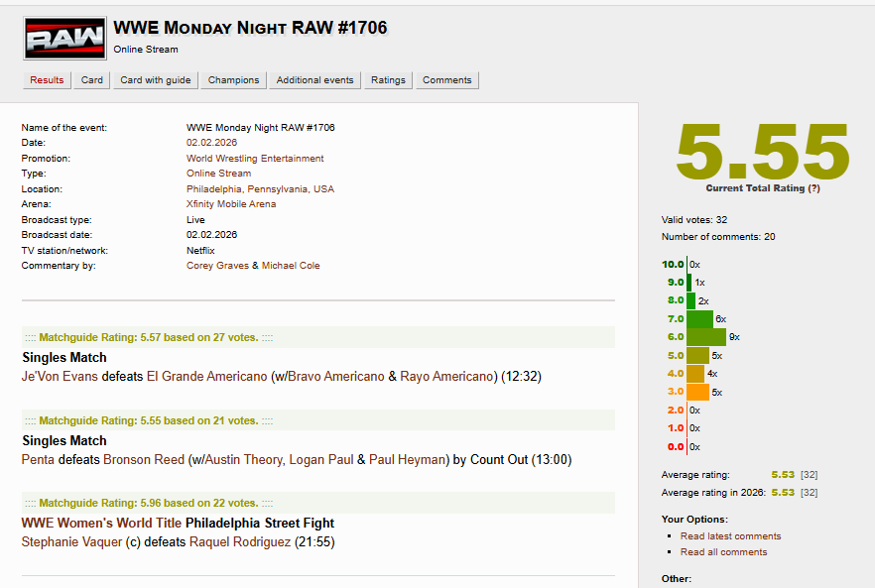Open World Wrestling Entertainment promotion link
This screenshot has width=875, height=588.
pyautogui.click(x=254, y=158)
